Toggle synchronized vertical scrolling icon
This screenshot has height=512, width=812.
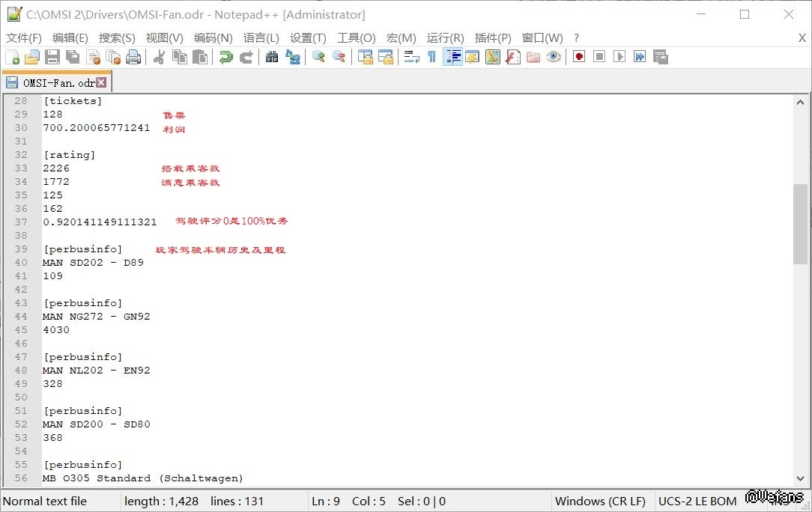(365, 57)
